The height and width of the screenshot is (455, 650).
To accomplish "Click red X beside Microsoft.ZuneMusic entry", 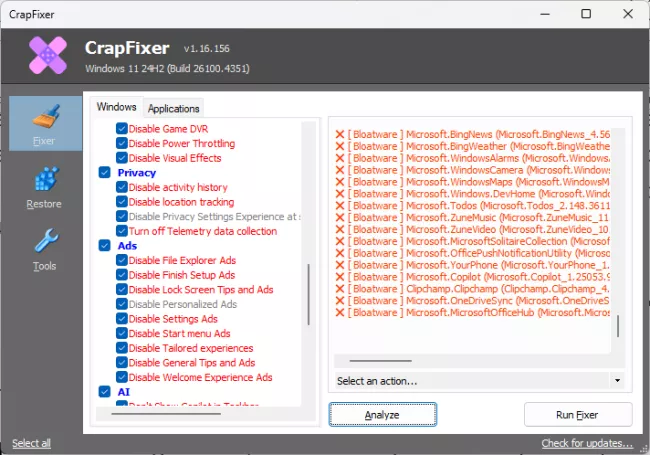I will pos(340,217).
